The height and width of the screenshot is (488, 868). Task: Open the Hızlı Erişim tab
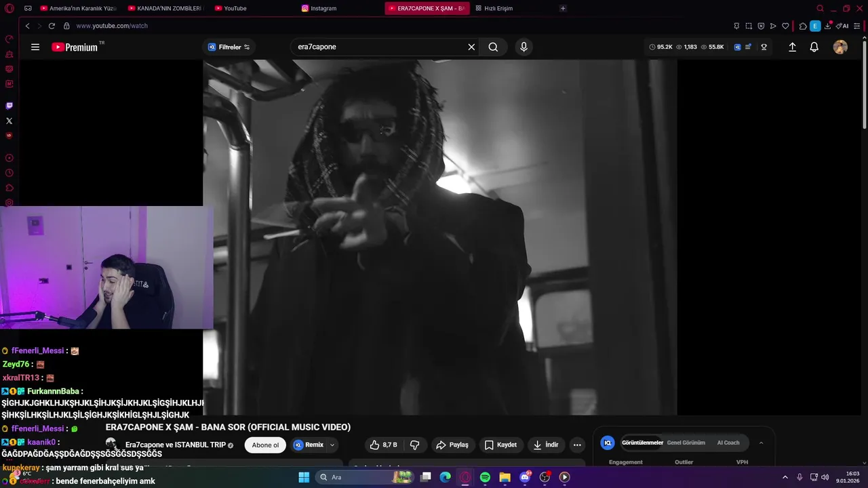(x=512, y=8)
